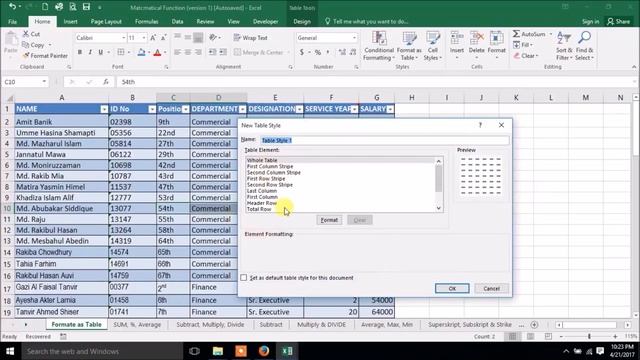Screen dimensions: 640x360
Task: Click the Share button
Action: [x=619, y=22]
